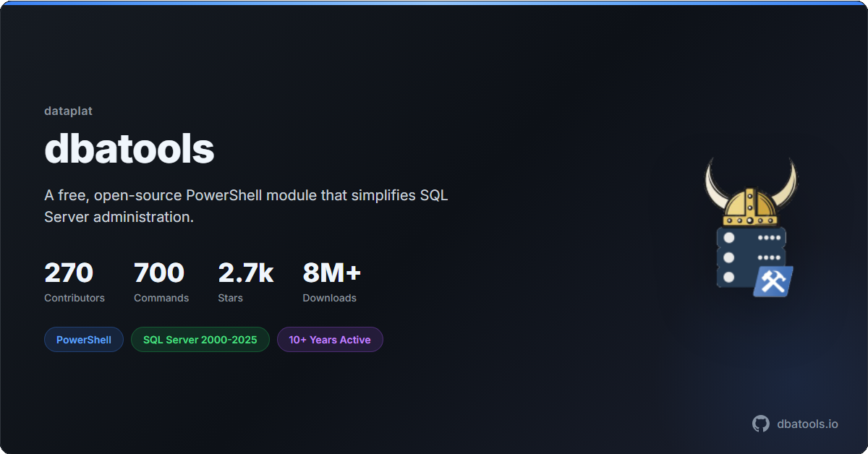Click the crossed hammers badge icon
The image size is (868, 454).
[x=773, y=281]
